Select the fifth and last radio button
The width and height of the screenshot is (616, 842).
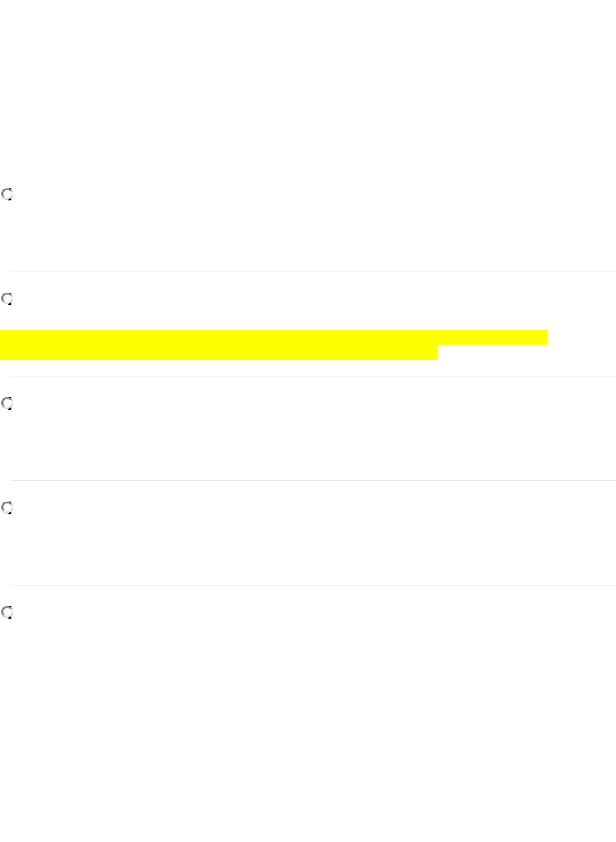[7, 613]
